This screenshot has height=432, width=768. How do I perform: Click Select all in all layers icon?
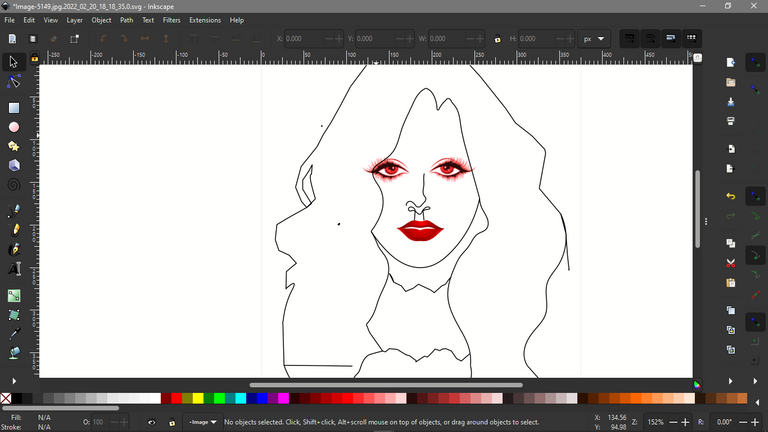(x=33, y=39)
